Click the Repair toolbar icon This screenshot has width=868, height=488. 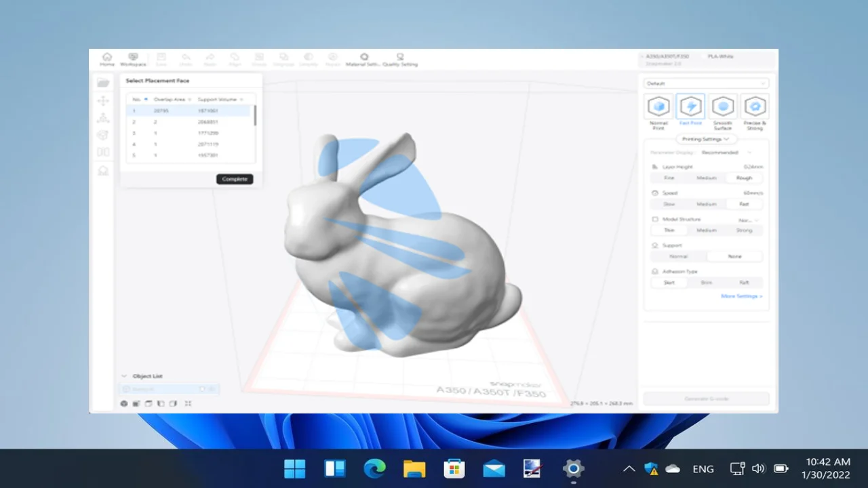pos(332,60)
